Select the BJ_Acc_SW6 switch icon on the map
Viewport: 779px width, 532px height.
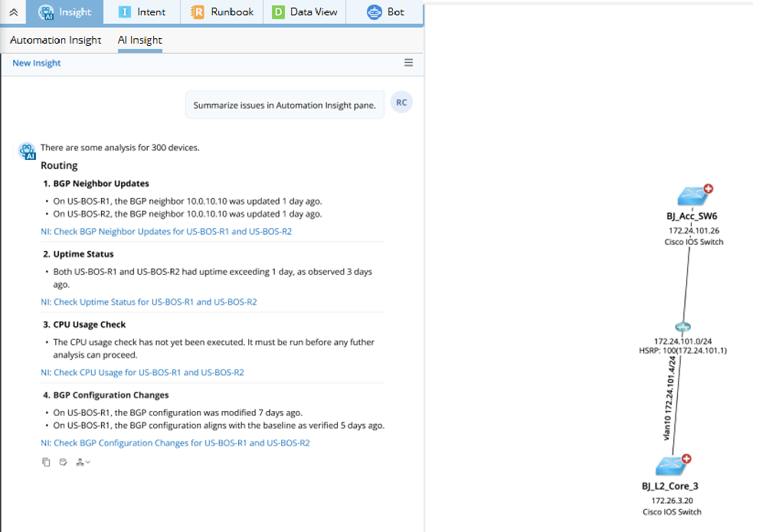click(x=692, y=196)
